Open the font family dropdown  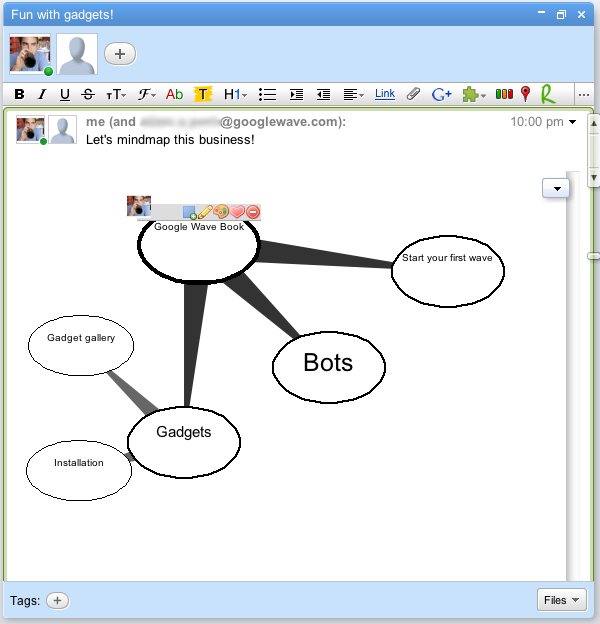(146, 94)
